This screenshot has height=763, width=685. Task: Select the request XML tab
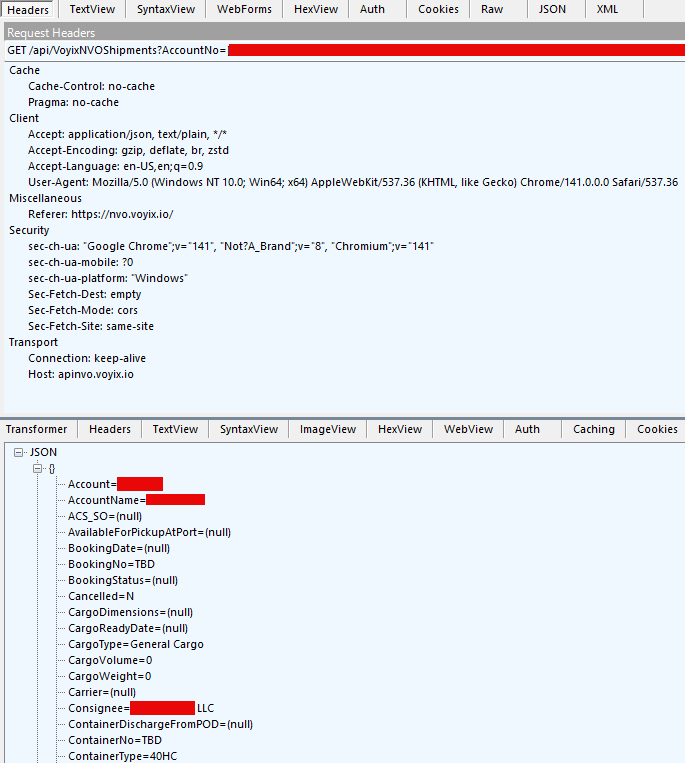point(607,9)
